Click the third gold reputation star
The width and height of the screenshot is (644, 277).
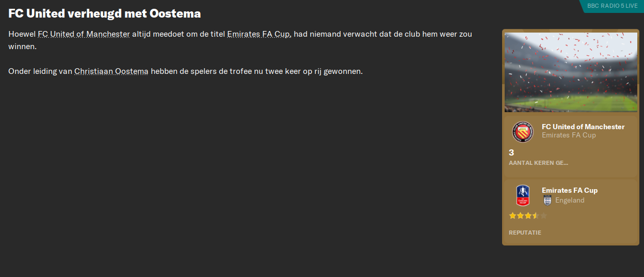[x=528, y=216]
